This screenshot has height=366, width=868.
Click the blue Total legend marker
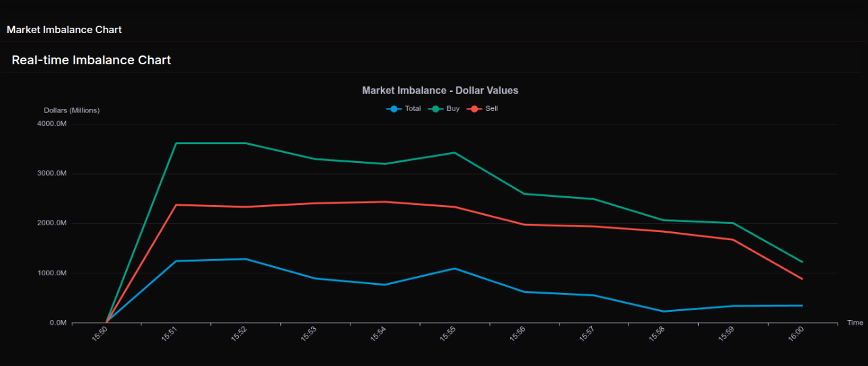(x=394, y=109)
